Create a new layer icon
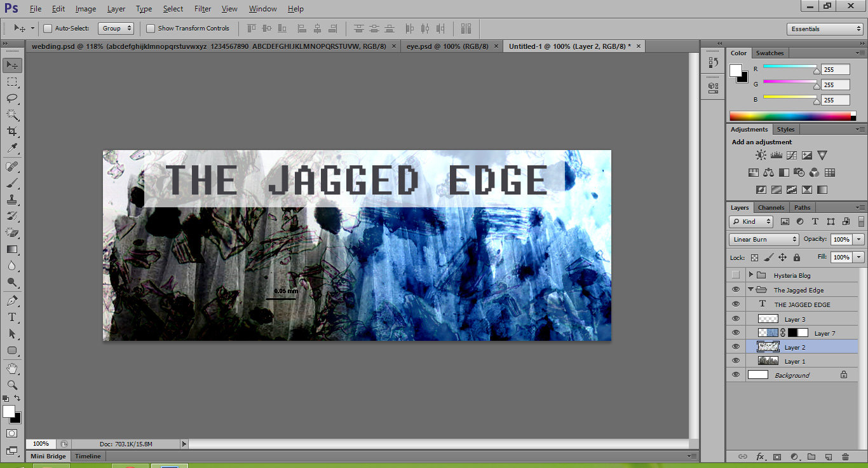Image resolution: width=868 pixels, height=468 pixels. point(828,457)
